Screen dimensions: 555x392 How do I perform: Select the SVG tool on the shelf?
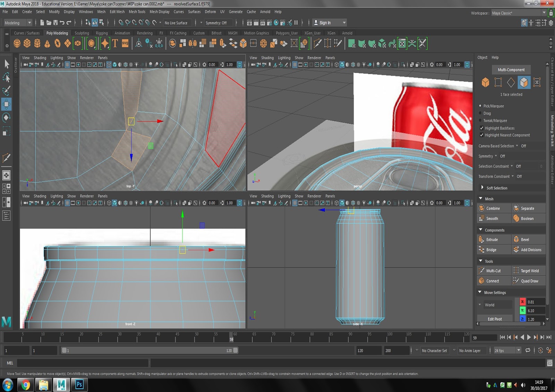tap(125, 43)
